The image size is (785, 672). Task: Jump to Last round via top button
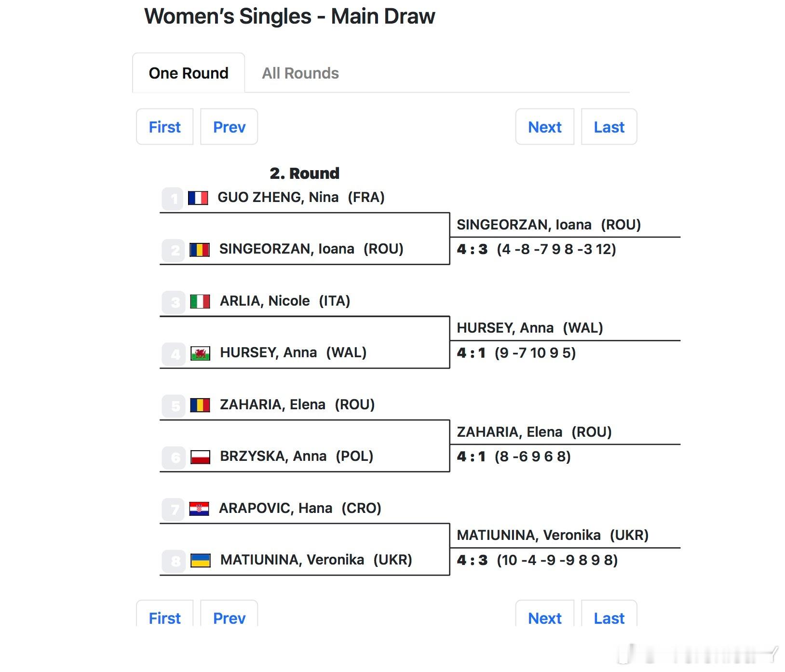pos(609,127)
